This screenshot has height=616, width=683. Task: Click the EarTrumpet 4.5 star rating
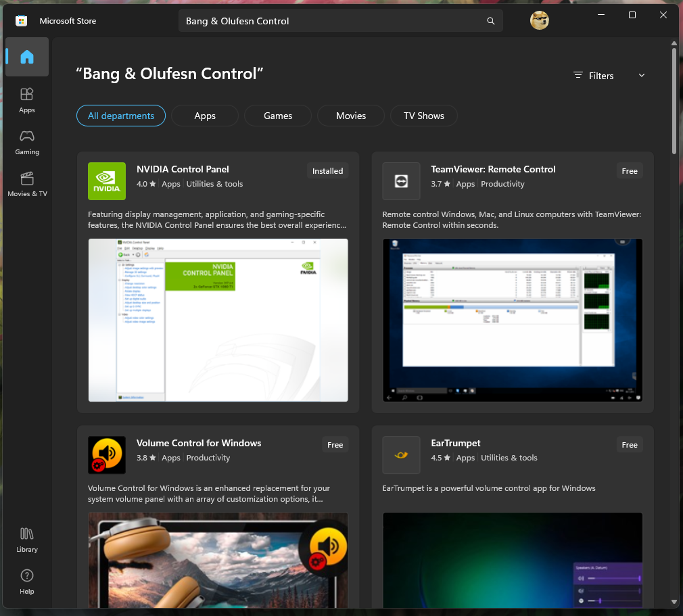click(x=440, y=458)
